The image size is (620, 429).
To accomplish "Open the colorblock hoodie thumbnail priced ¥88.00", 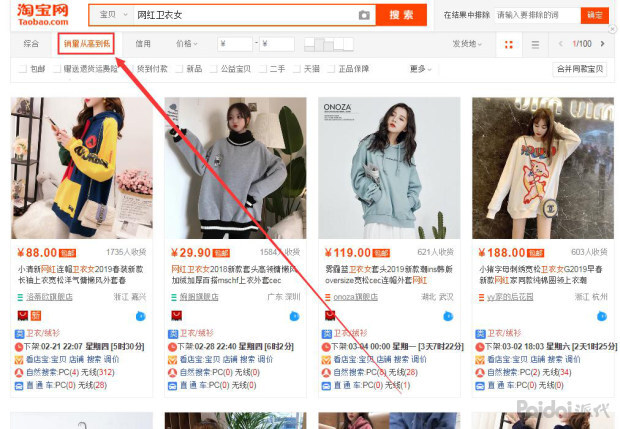I will 82,168.
